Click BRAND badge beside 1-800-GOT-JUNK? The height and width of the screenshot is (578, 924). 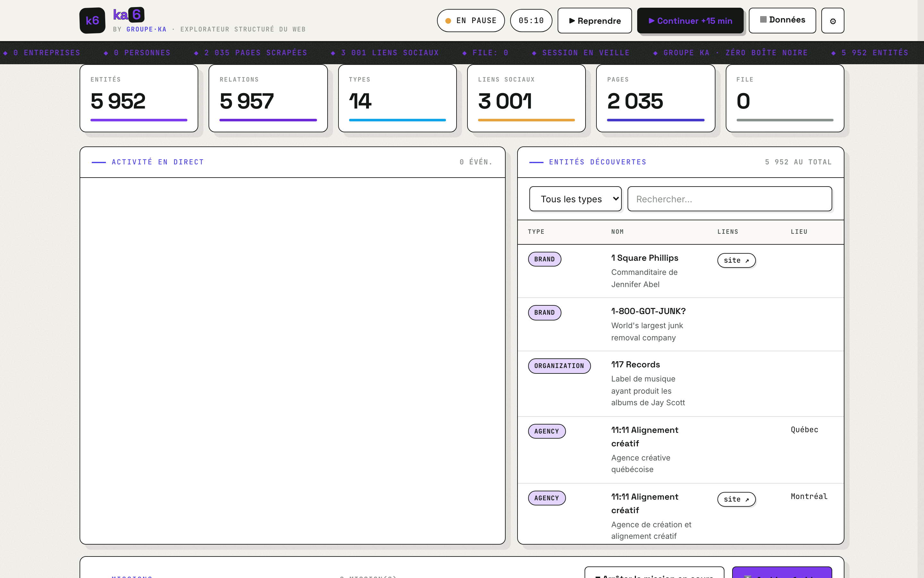[544, 313]
